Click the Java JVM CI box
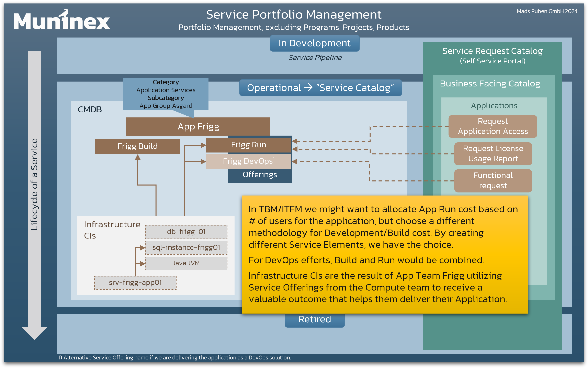This screenshot has height=368, width=588. 186,263
